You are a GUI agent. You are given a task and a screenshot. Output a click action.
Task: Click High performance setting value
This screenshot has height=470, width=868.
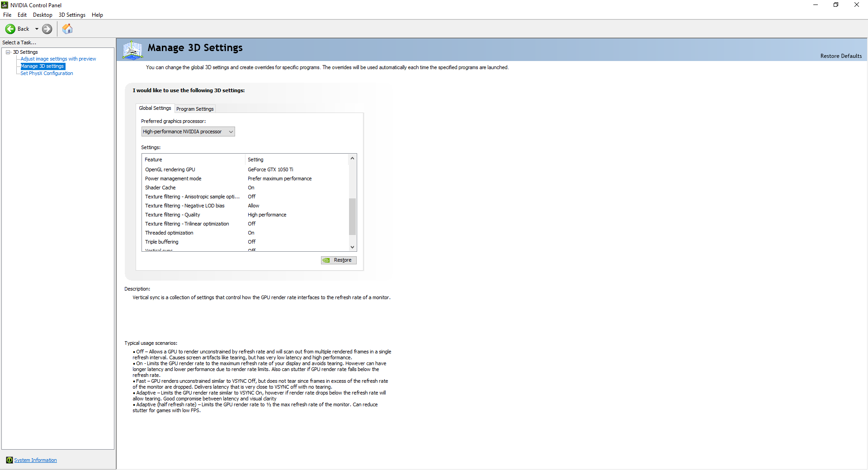267,215
